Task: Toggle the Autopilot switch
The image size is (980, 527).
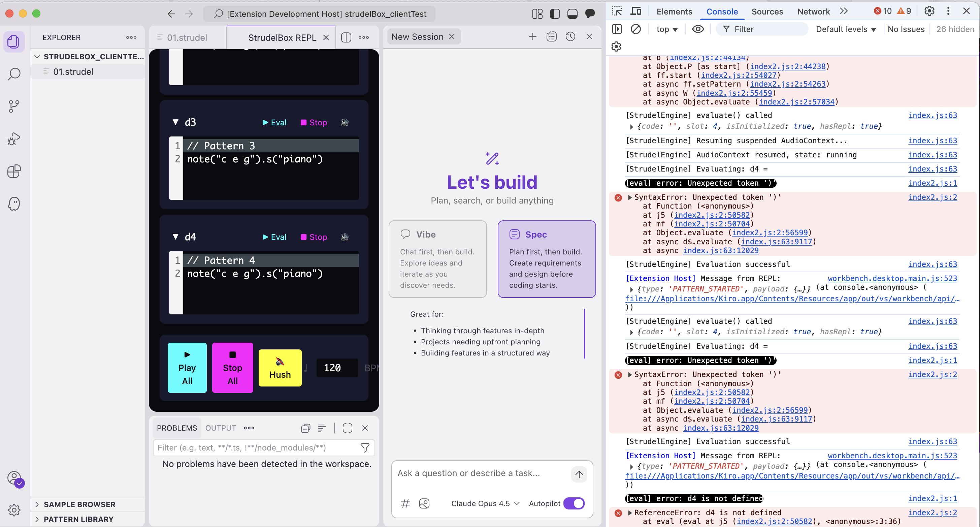Action: (574, 503)
